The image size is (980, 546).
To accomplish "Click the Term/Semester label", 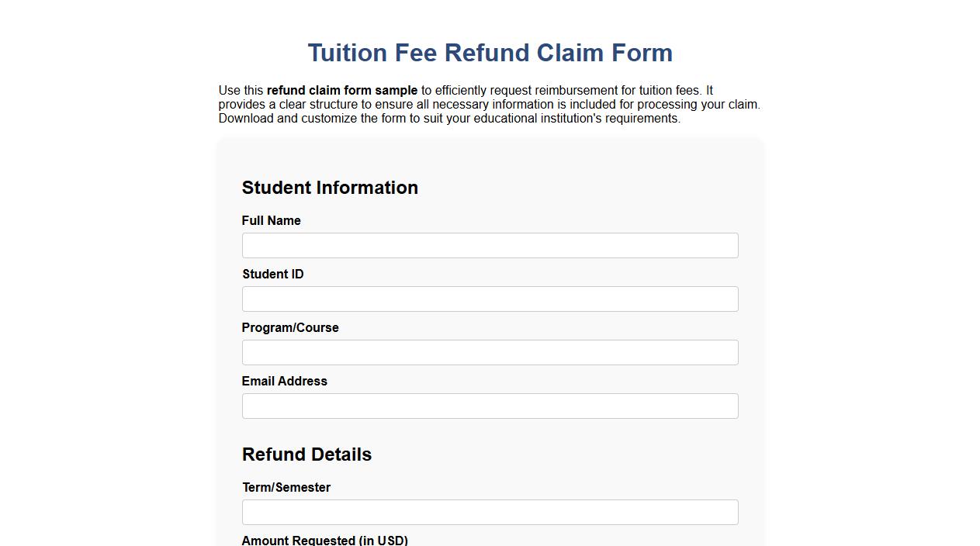I will (286, 487).
